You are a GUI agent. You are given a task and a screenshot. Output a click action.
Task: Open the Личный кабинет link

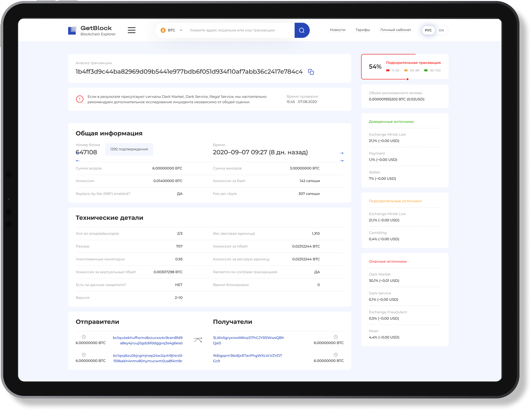[x=395, y=30]
